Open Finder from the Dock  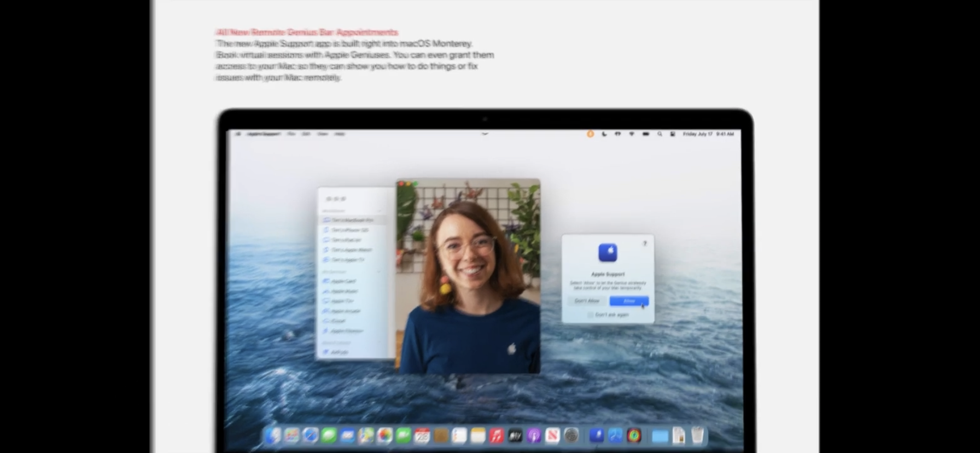272,435
